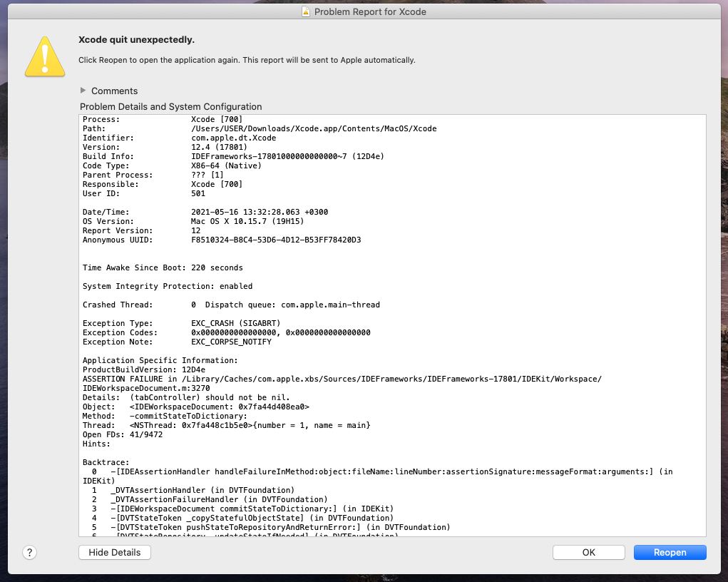Click backtrace frame 4 _copyStatefulObjectState

(x=243, y=519)
